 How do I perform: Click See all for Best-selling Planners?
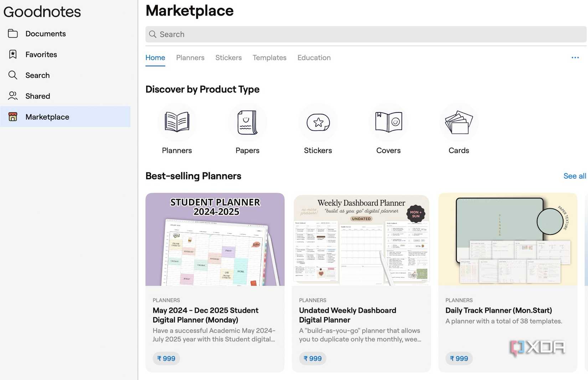pos(574,176)
